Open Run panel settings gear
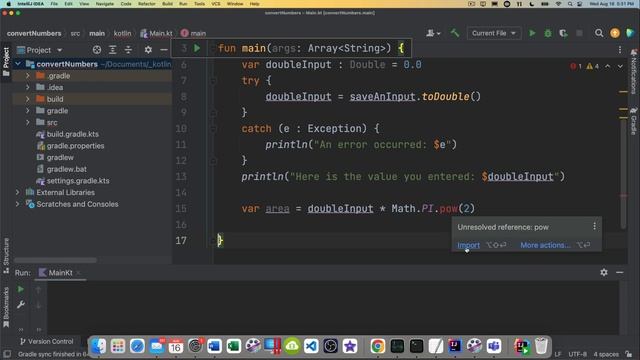This screenshot has width=640, height=360. [x=604, y=272]
